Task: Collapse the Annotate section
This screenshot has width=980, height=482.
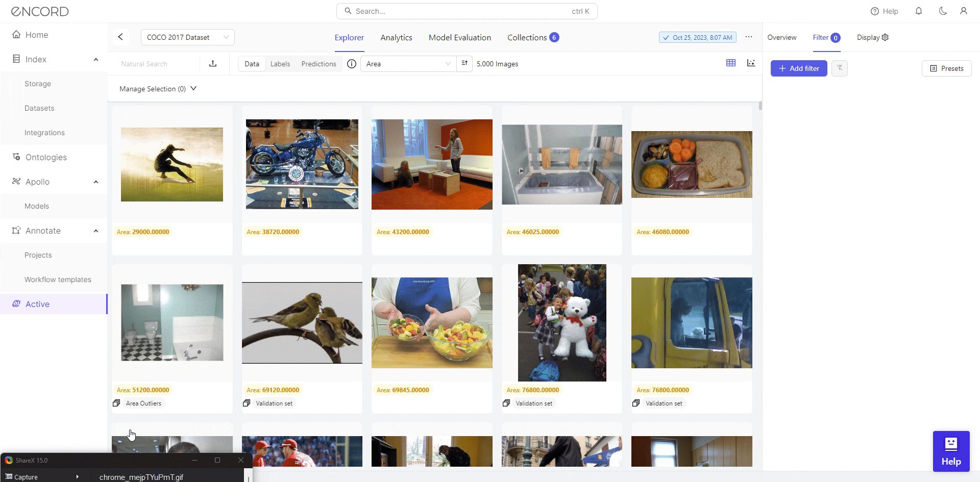Action: (x=95, y=231)
